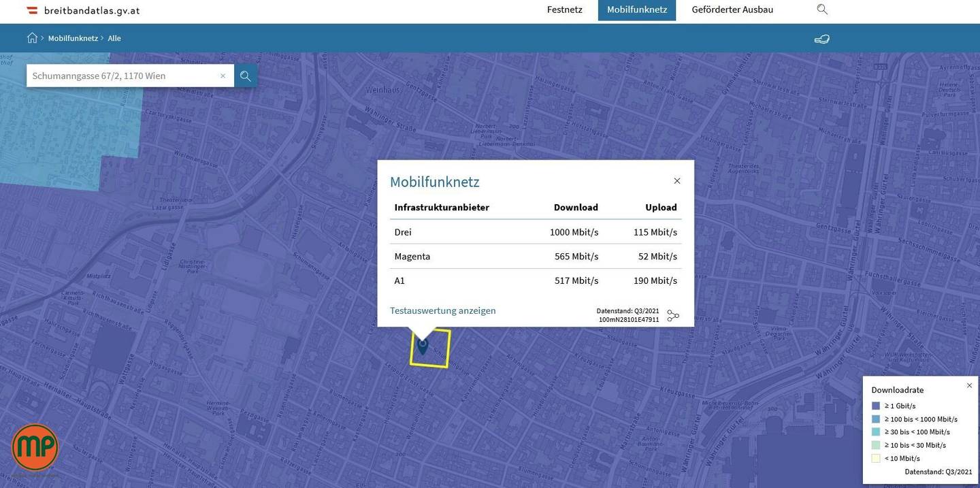
Task: Open the Festnetz tab
Action: click(x=565, y=10)
